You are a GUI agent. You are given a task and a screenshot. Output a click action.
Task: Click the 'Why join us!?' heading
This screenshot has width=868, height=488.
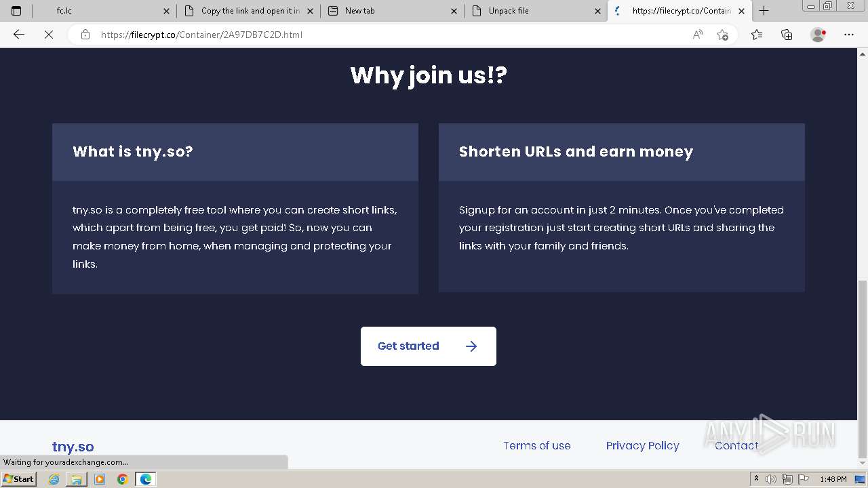click(x=429, y=75)
